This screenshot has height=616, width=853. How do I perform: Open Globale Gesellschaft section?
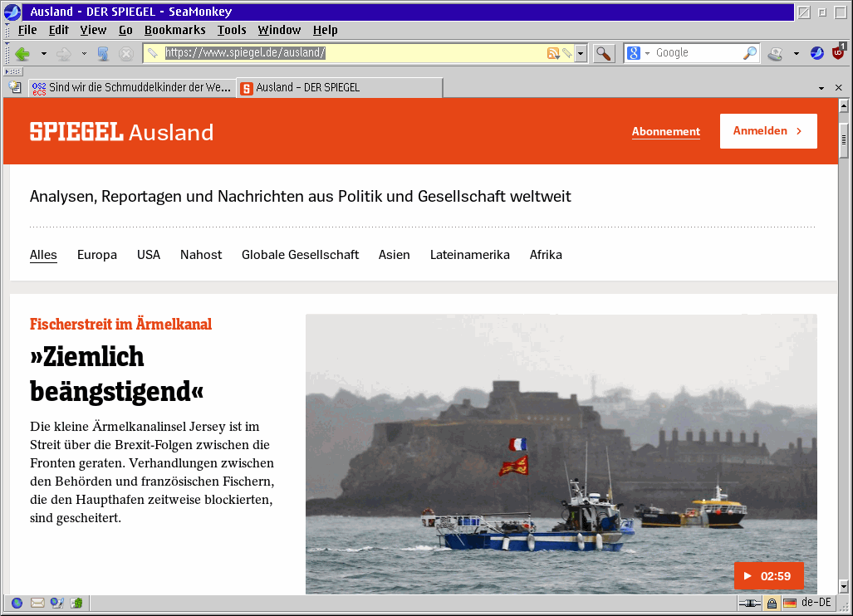(x=300, y=255)
